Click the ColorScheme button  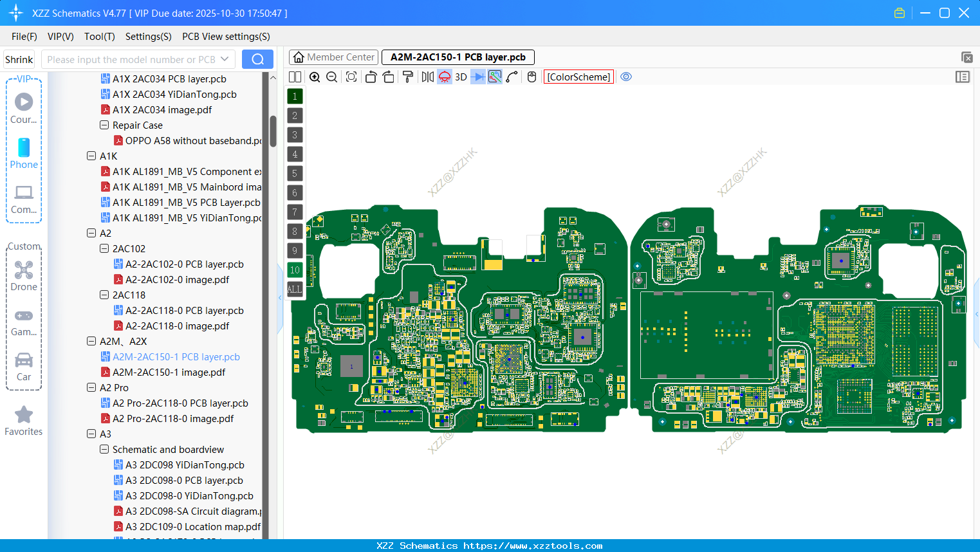coord(578,77)
